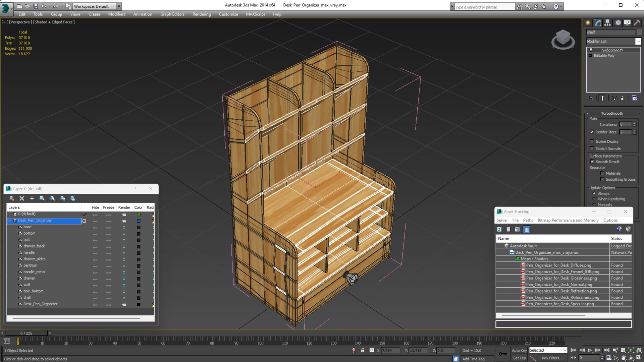This screenshot has width=644, height=362.
Task: Open the Create command panel tab
Action: (x=588, y=23)
